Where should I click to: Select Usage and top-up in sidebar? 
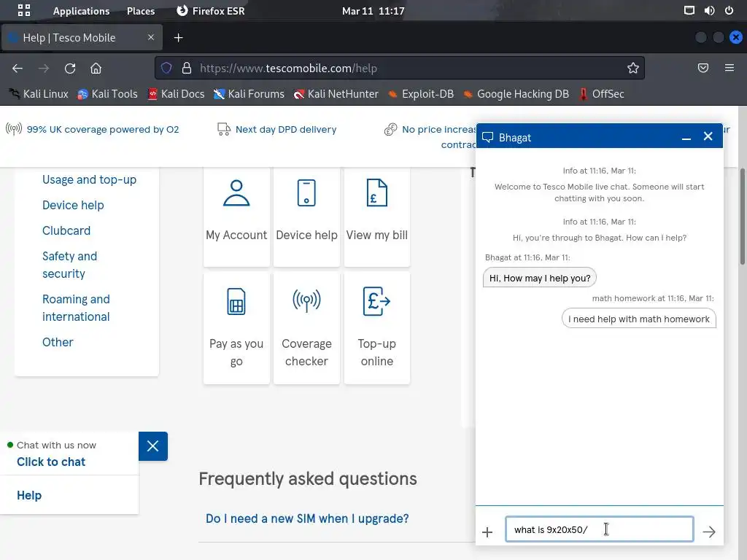89,179
